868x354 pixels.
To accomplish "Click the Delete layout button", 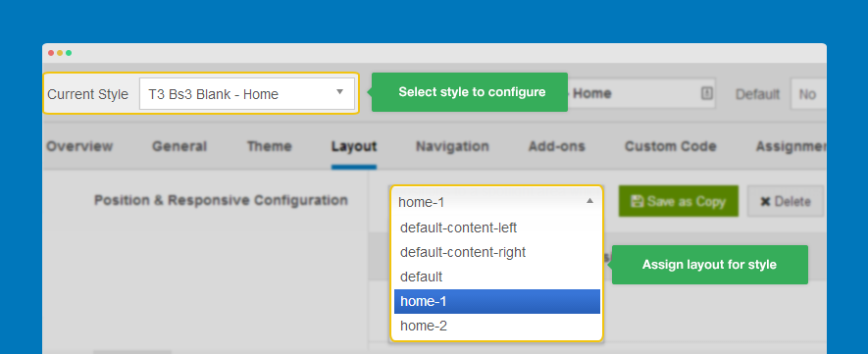I will [x=786, y=201].
